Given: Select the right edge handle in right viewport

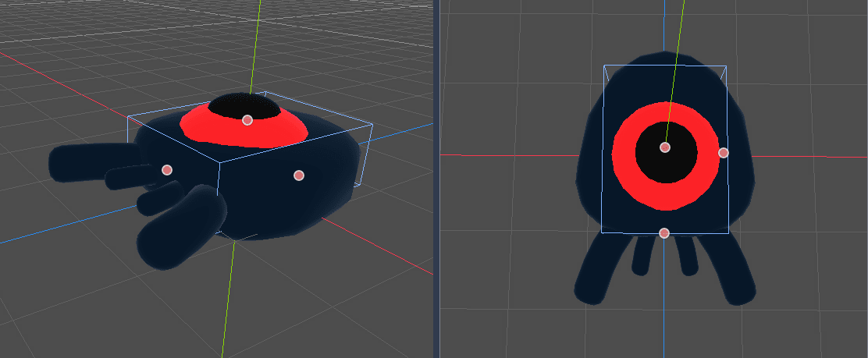Looking at the screenshot, I should click(723, 153).
